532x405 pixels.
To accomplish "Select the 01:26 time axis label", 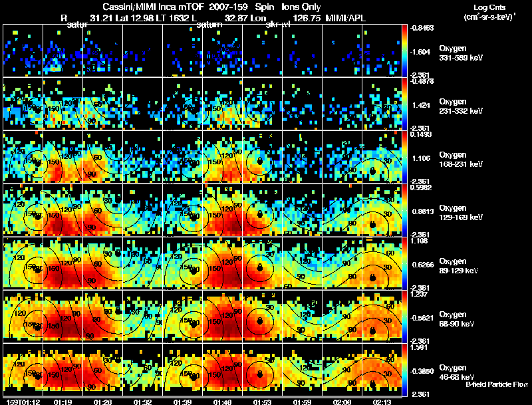I will [x=103, y=402].
